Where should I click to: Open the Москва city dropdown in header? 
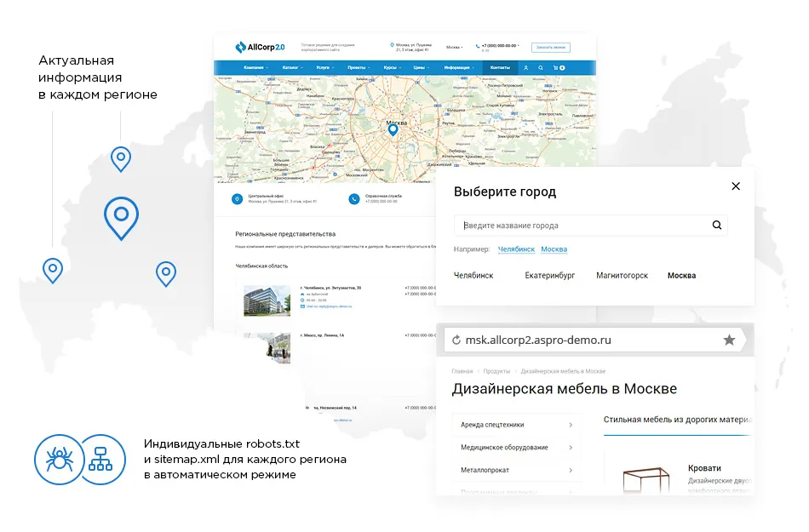[455, 48]
